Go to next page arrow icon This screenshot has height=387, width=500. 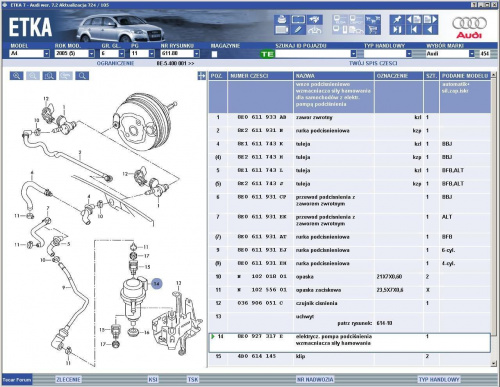[430, 19]
